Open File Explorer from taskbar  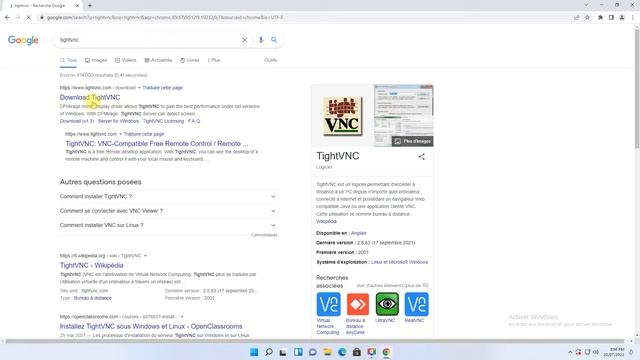click(327, 352)
